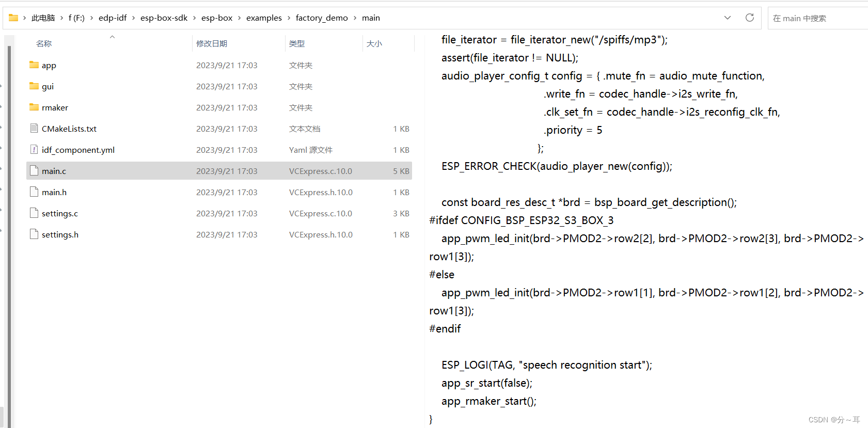868x428 pixels.
Task: Click the ESP_LOGI speech recognition line
Action: coord(547,365)
